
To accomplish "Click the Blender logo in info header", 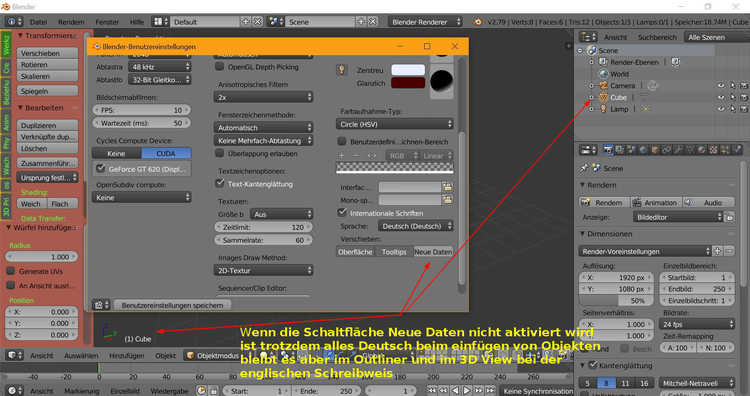I will tap(477, 22).
